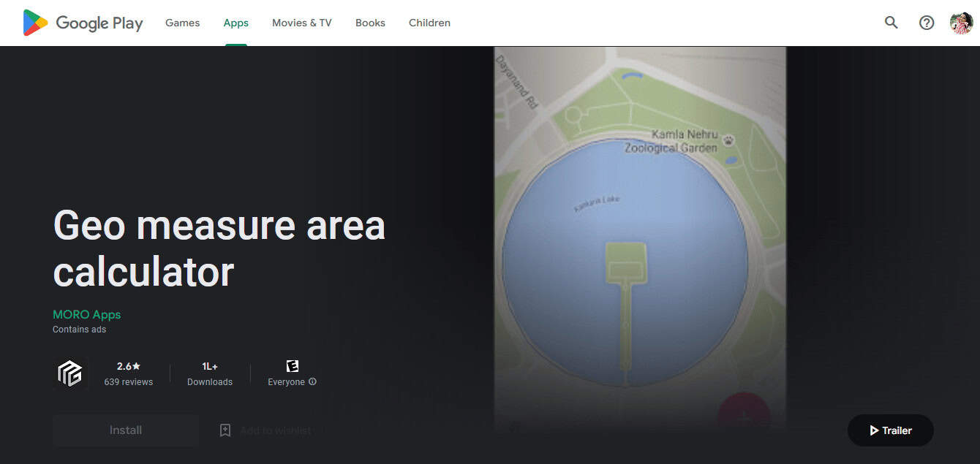This screenshot has height=464, width=980.
Task: Play the Trailer video
Action: [890, 430]
